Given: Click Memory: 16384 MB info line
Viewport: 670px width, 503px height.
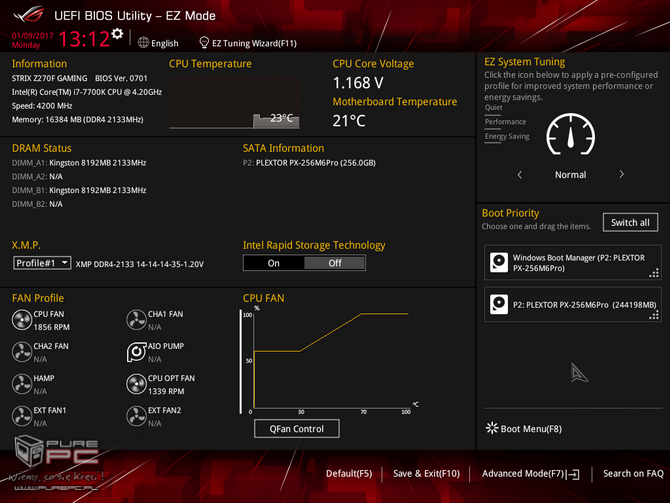Looking at the screenshot, I should click(77, 119).
